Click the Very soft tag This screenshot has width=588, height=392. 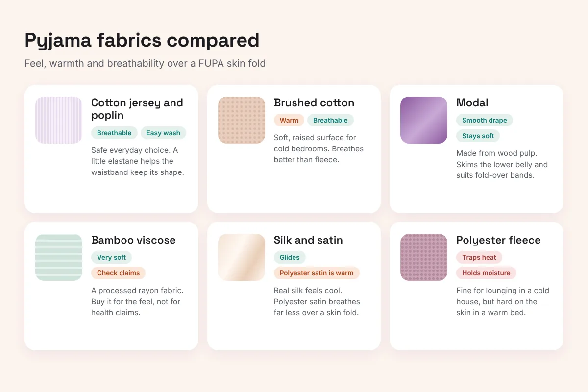111,257
